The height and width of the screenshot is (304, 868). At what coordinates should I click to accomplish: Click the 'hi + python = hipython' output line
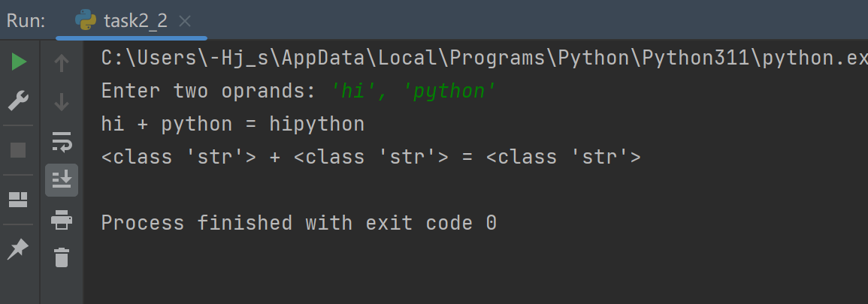(233, 124)
